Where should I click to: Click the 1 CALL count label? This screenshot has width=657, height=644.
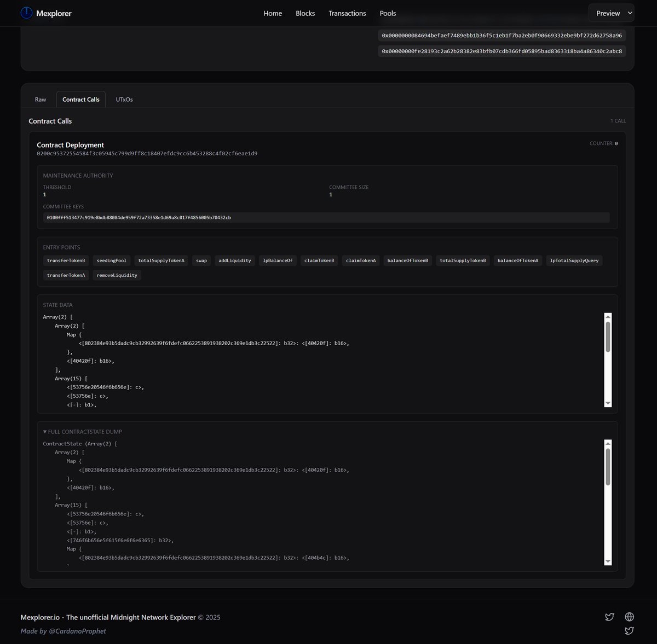[x=618, y=121]
